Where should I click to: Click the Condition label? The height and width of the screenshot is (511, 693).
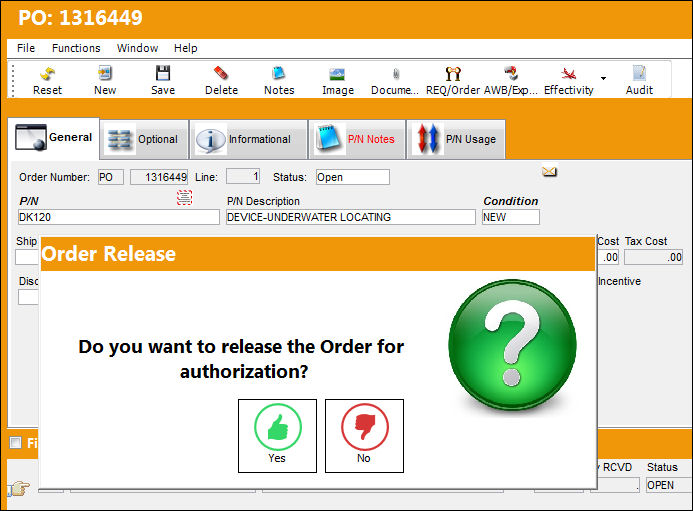pos(510,201)
